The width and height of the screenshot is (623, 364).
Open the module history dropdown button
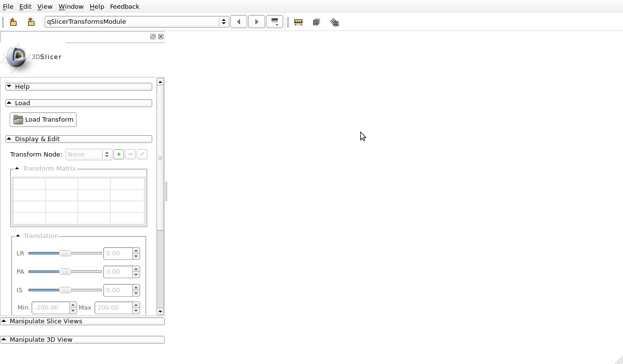pos(274,22)
